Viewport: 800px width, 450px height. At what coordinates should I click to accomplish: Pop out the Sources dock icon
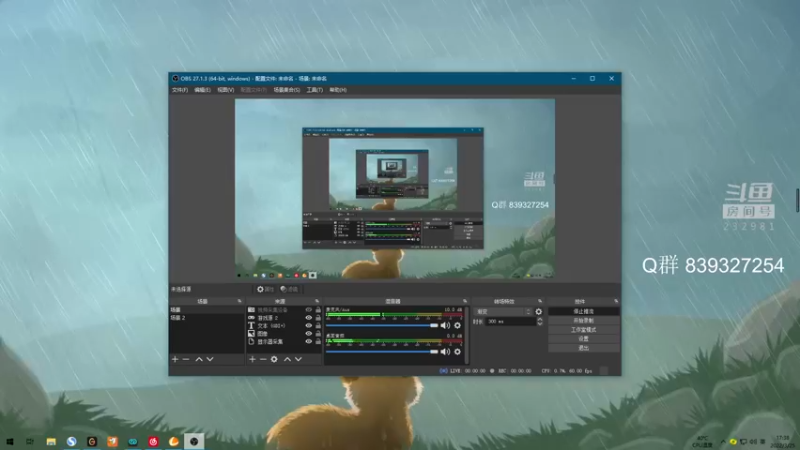pos(317,302)
